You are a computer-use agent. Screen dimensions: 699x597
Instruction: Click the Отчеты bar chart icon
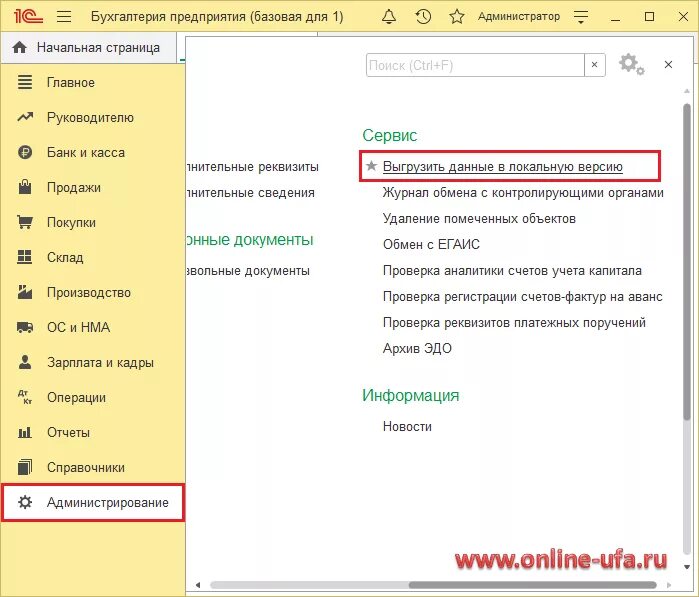(x=25, y=432)
